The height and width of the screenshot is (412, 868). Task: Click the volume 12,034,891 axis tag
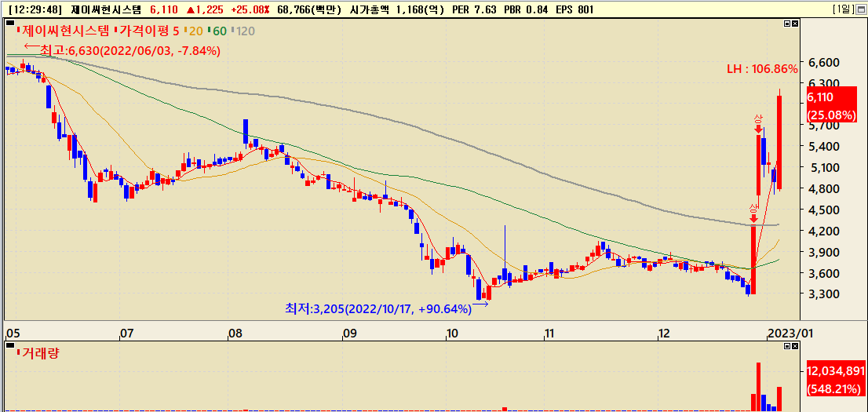tap(835, 371)
